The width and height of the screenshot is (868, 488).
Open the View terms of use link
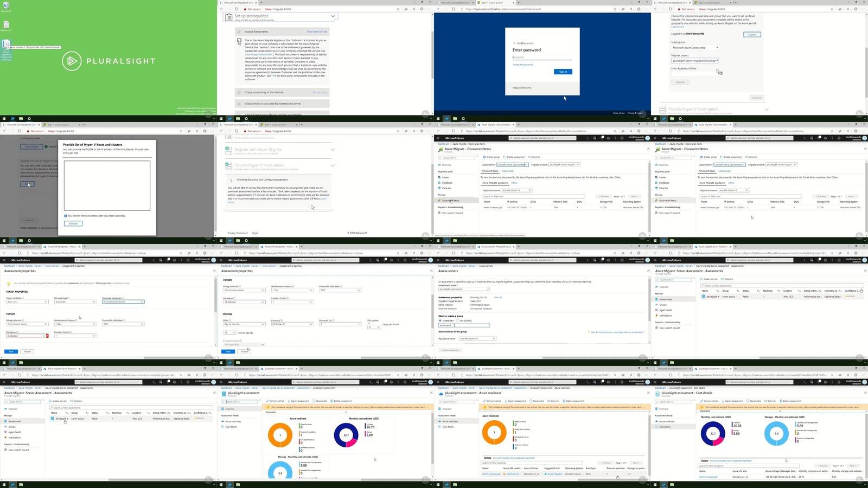[x=317, y=31]
